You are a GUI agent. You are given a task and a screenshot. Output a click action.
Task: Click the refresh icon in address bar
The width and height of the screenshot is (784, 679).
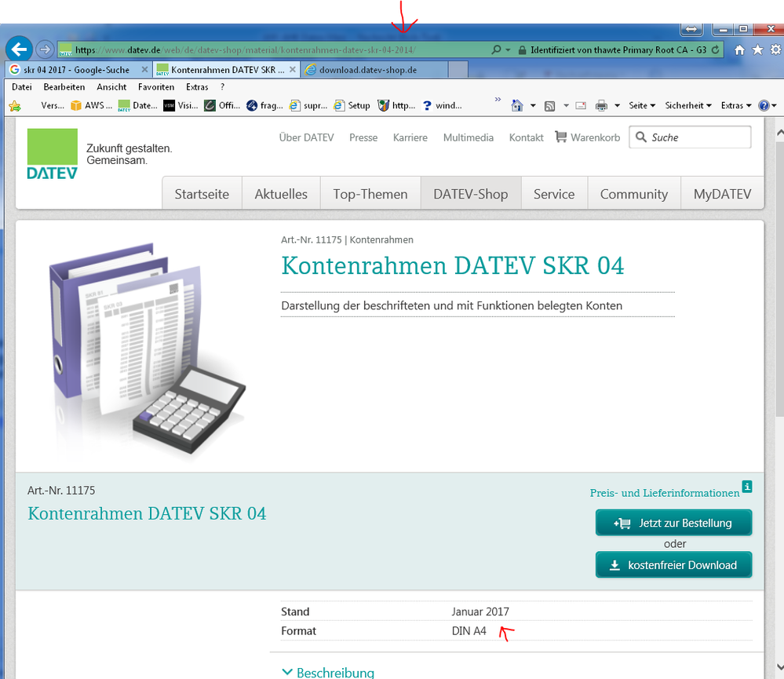[714, 49]
